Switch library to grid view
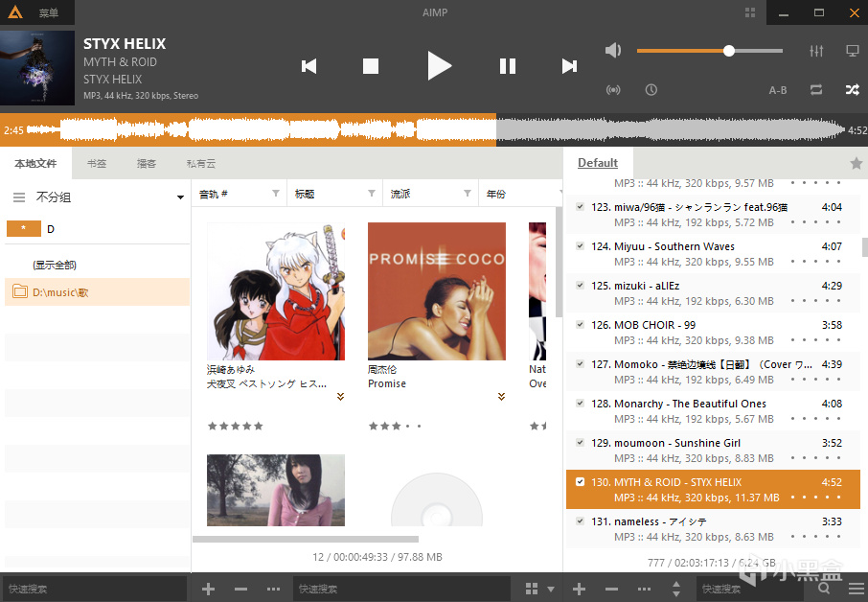868x602 pixels. [532, 589]
